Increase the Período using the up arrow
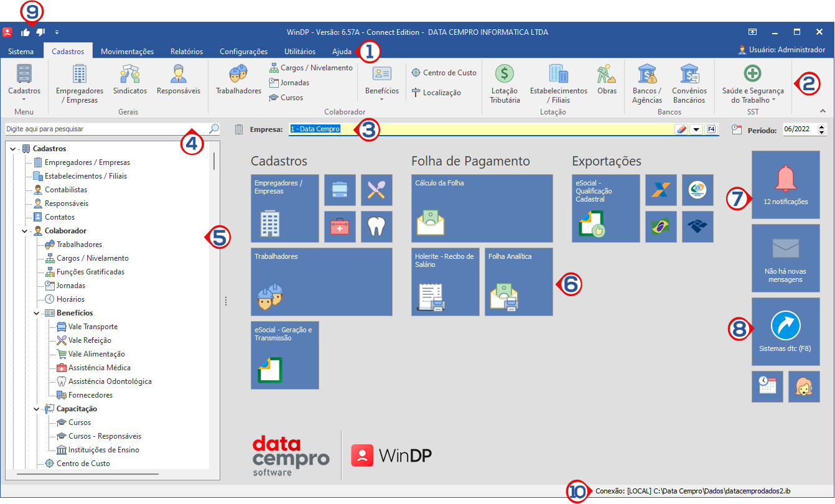This screenshot has height=504, width=835. click(822, 128)
